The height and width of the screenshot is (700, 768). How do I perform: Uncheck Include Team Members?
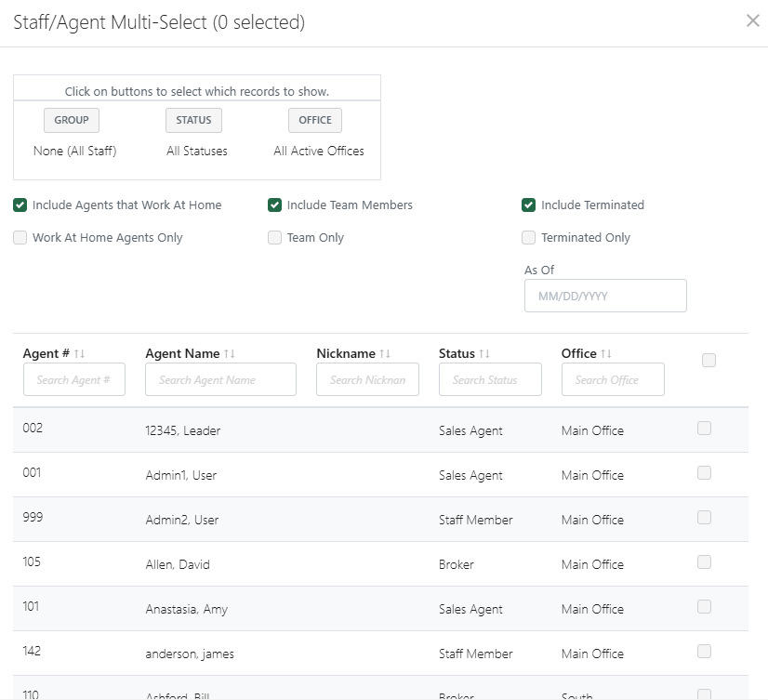(274, 205)
